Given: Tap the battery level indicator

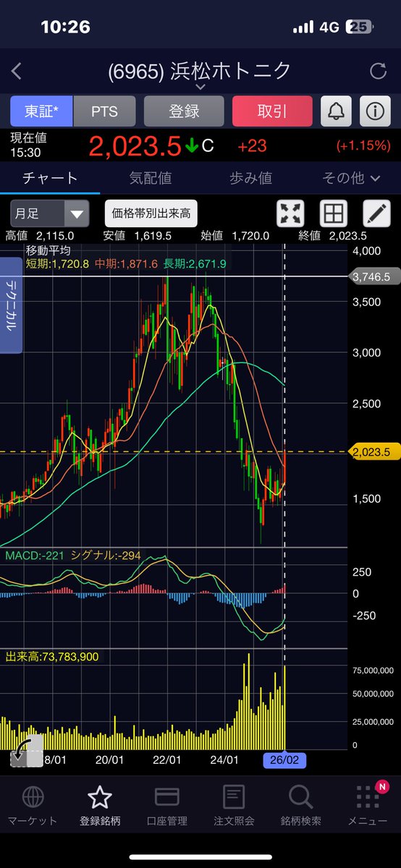Looking at the screenshot, I should [360, 27].
